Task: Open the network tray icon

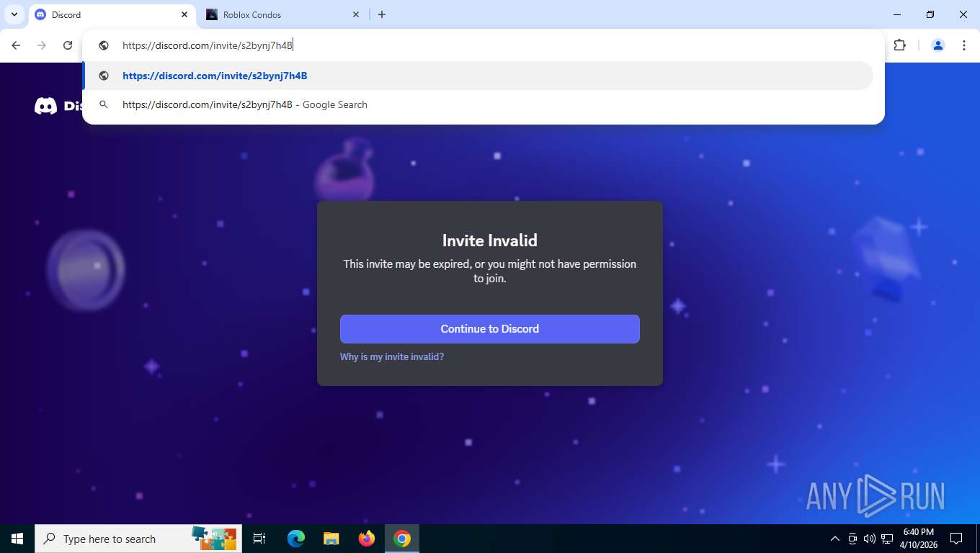Action: click(x=887, y=539)
